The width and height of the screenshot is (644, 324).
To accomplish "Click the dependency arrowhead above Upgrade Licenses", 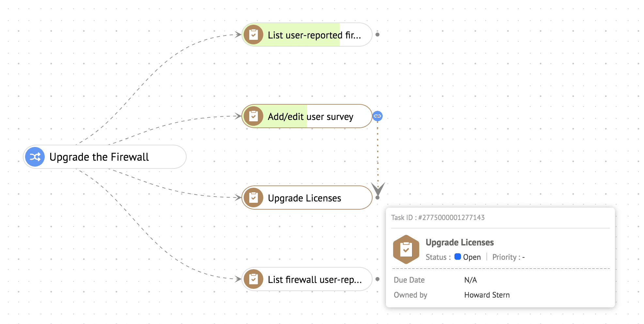I will pos(378,188).
